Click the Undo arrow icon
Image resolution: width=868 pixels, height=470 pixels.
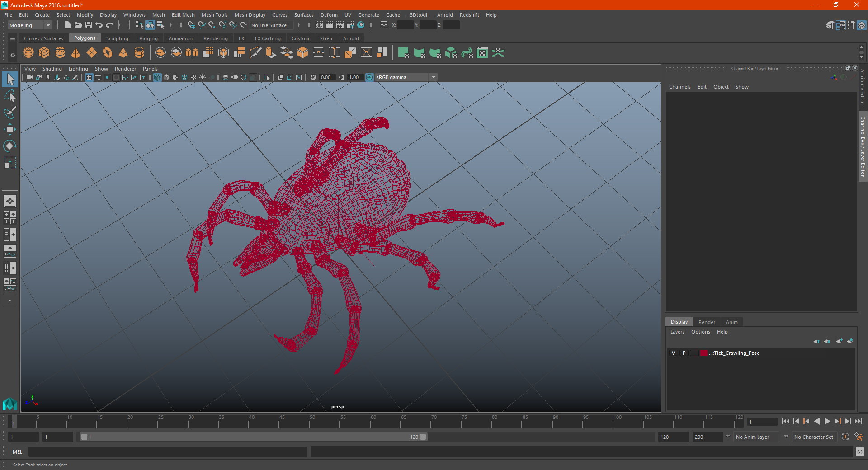[x=99, y=25]
